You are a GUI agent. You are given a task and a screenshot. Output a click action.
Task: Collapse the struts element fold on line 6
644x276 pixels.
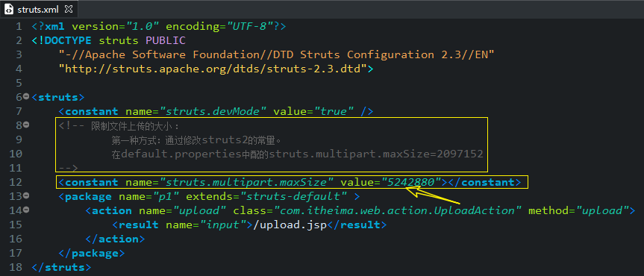point(26,96)
